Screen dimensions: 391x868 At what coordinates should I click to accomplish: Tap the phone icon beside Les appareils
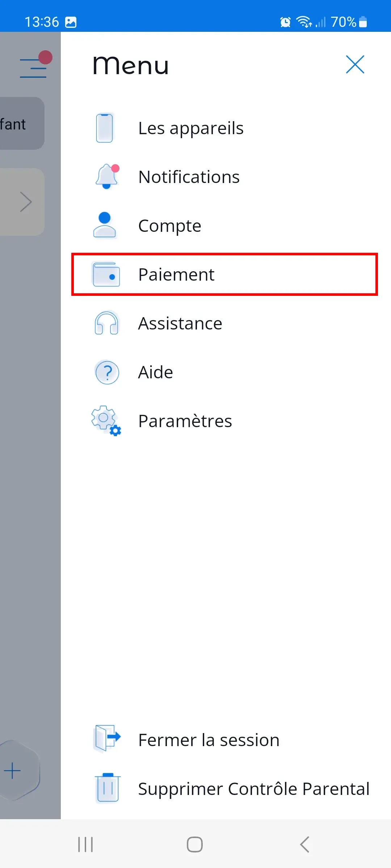click(x=105, y=128)
